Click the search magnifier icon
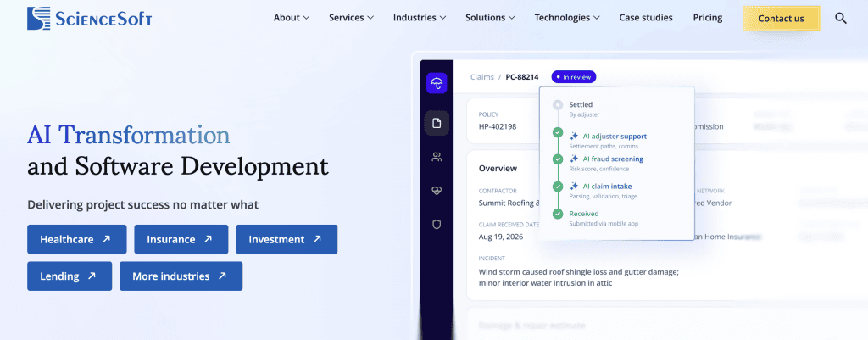The image size is (868, 340). tap(840, 18)
